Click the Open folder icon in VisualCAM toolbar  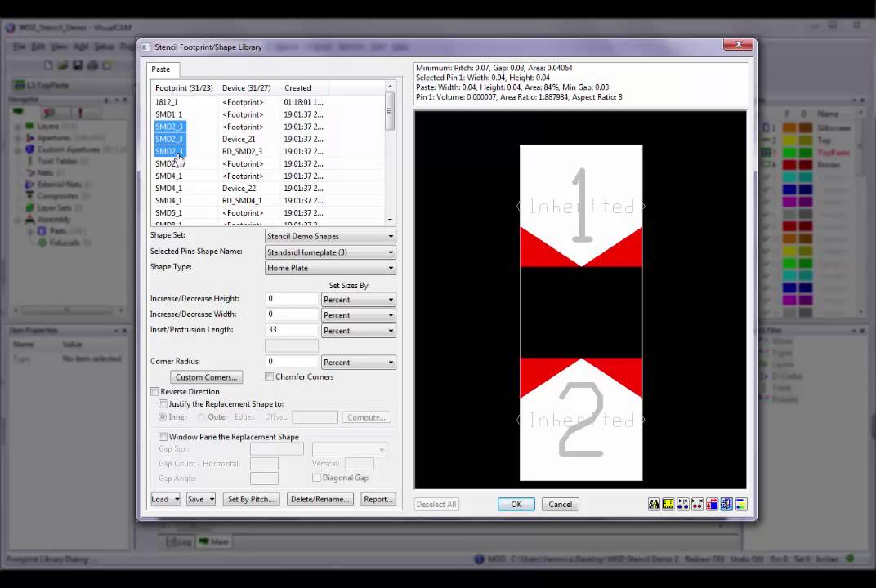[x=63, y=66]
